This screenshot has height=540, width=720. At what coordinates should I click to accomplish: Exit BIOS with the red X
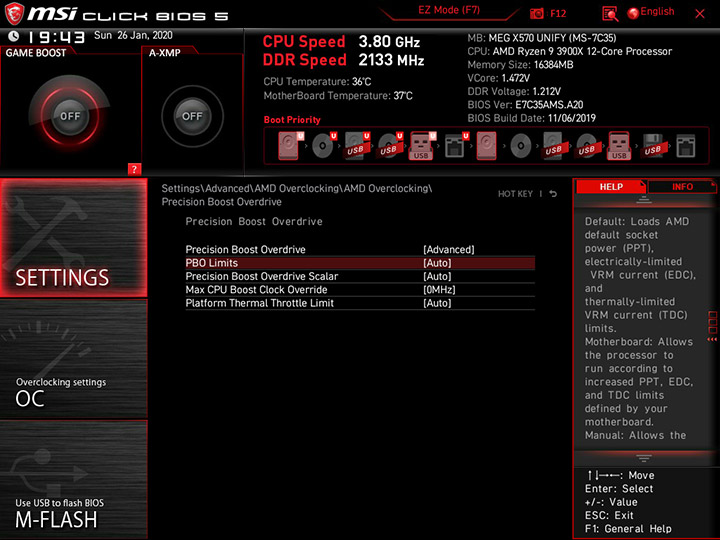[x=700, y=14]
